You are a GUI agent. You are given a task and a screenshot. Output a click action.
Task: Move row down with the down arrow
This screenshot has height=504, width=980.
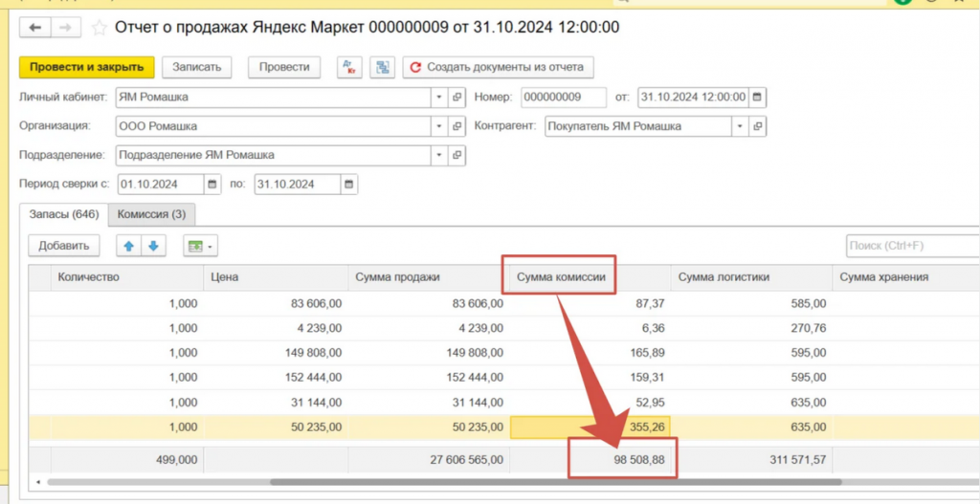pos(152,246)
